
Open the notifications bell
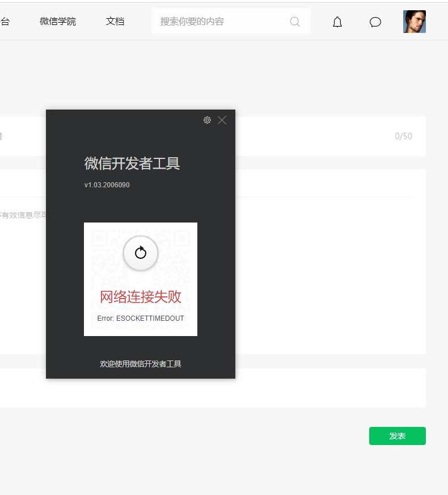click(x=337, y=22)
